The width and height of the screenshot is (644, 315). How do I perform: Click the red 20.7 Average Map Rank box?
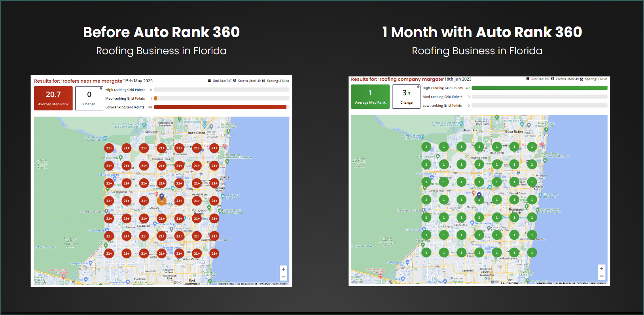(53, 98)
